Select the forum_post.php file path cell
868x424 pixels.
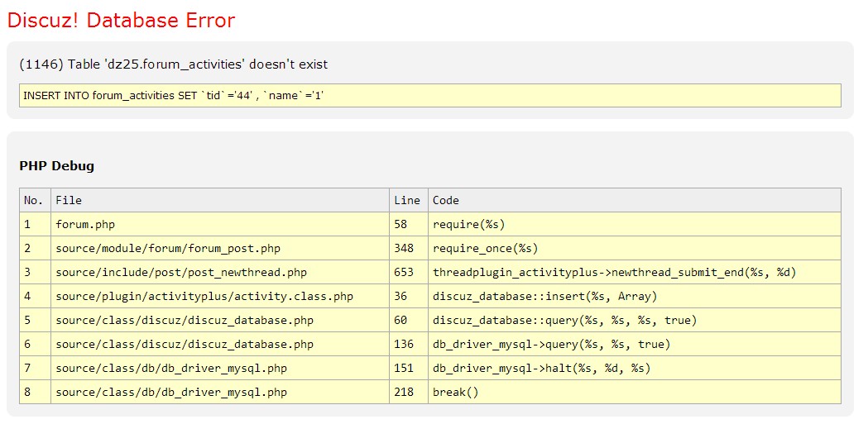coord(168,248)
